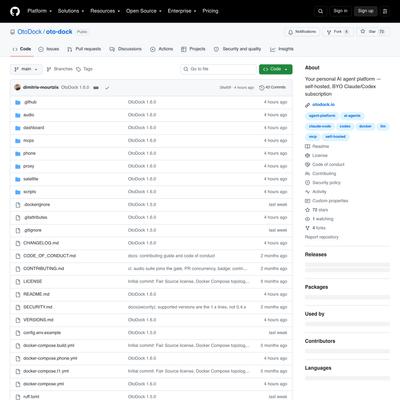Open CODE_OF_CONDUCT.md file name
The width and height of the screenshot is (400, 400).
(49, 256)
